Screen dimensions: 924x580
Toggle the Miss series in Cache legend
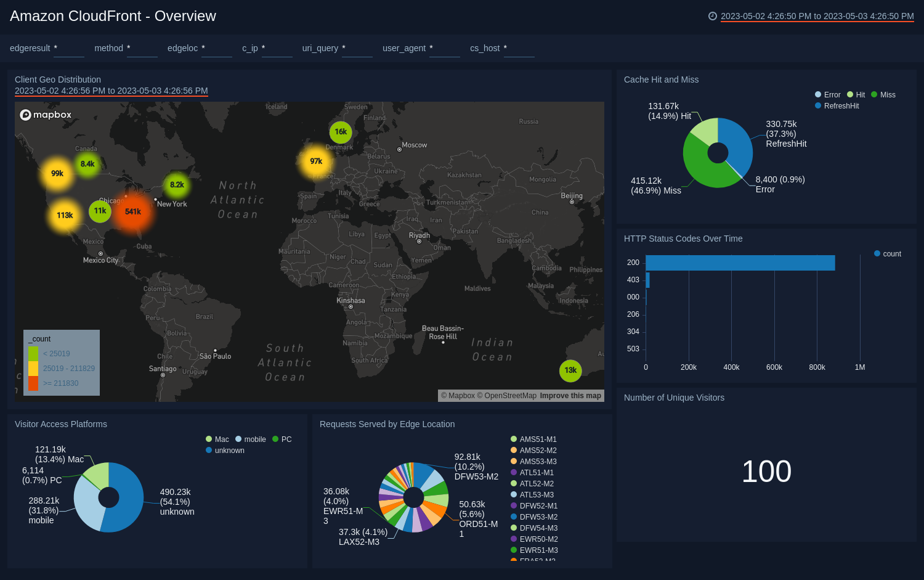pos(885,94)
